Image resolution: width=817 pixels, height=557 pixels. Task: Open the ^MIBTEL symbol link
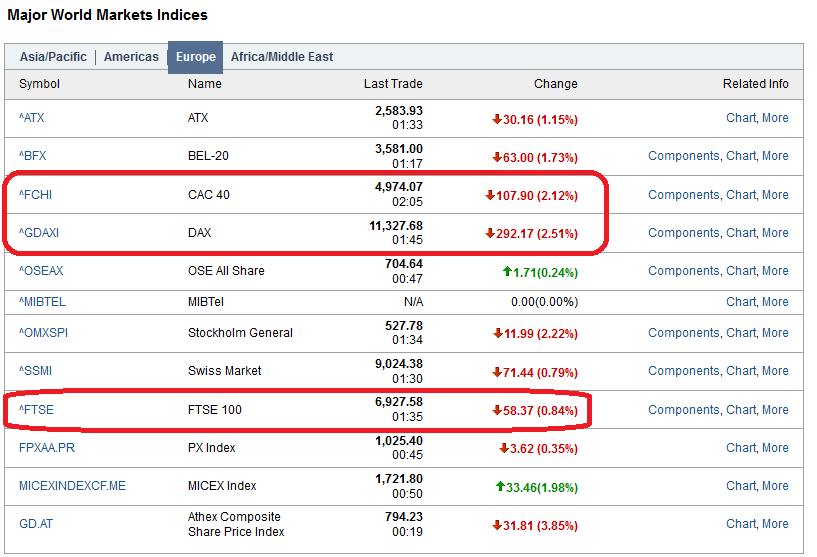(42, 302)
